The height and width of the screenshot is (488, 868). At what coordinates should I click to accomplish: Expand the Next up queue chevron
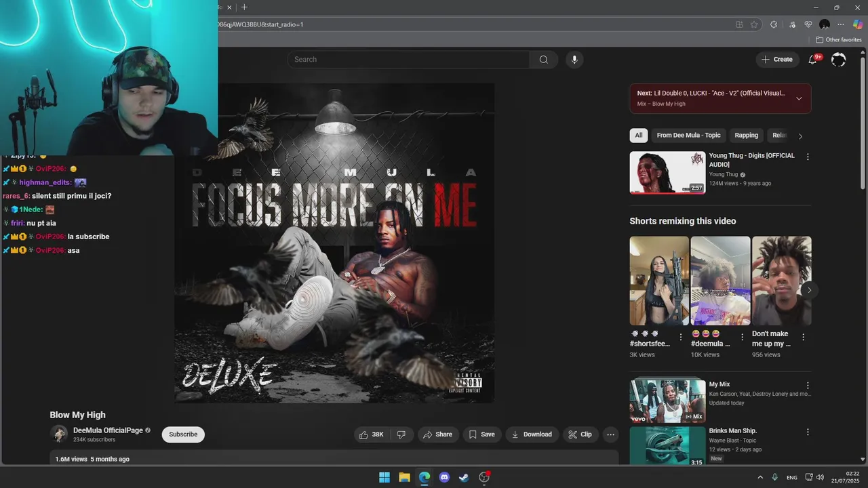pos(799,98)
